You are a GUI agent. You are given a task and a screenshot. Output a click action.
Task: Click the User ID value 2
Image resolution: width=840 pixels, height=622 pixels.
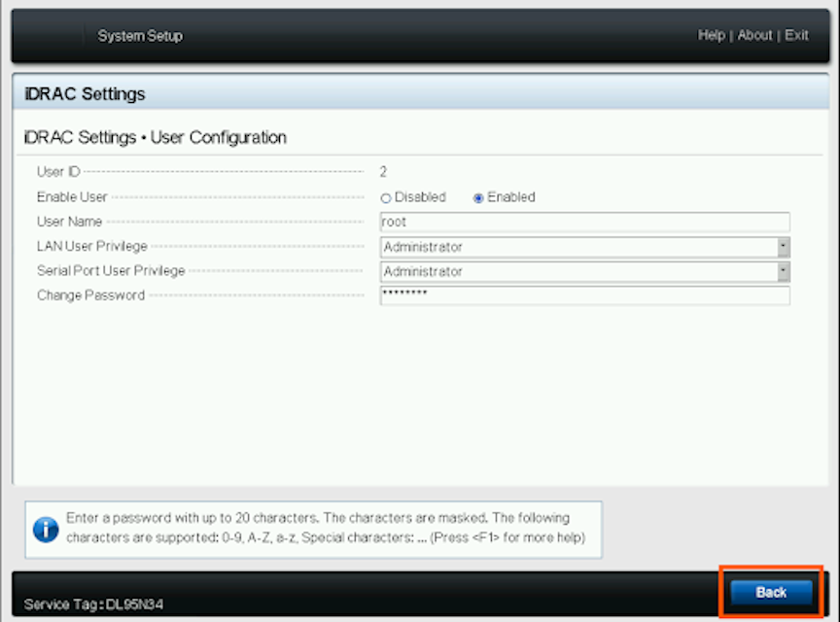point(383,172)
